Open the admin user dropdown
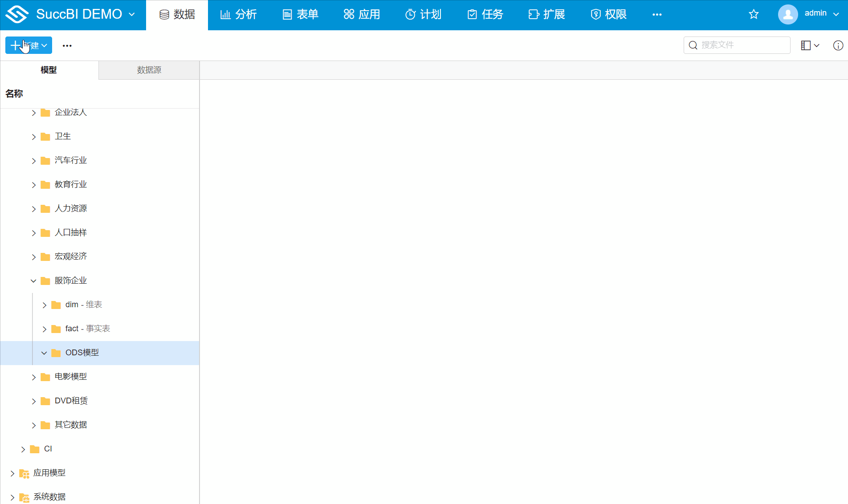848x504 pixels. tap(815, 13)
